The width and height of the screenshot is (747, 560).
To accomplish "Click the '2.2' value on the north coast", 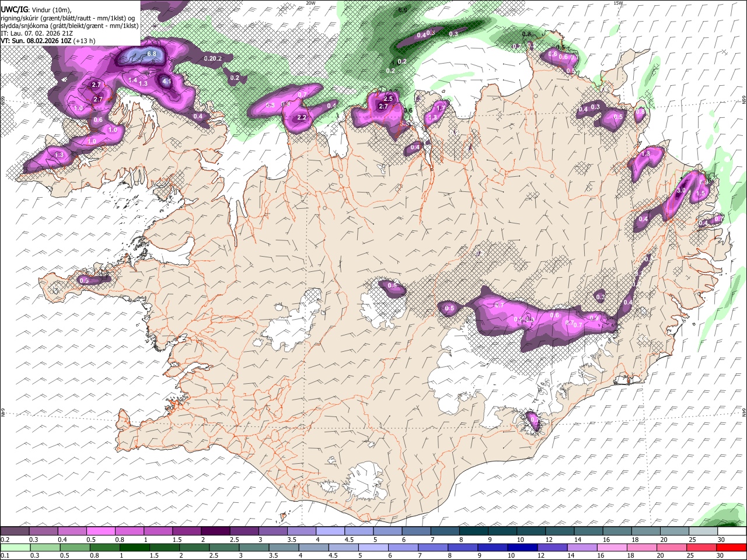I will [302, 117].
